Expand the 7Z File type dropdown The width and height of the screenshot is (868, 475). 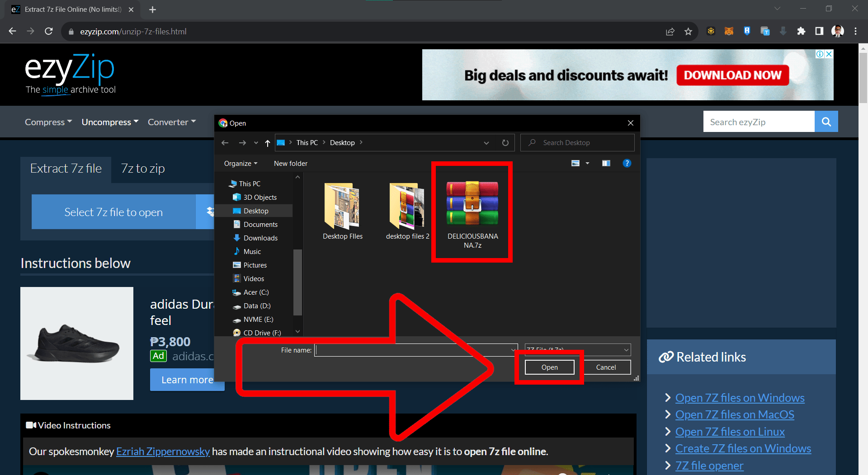(x=626, y=349)
